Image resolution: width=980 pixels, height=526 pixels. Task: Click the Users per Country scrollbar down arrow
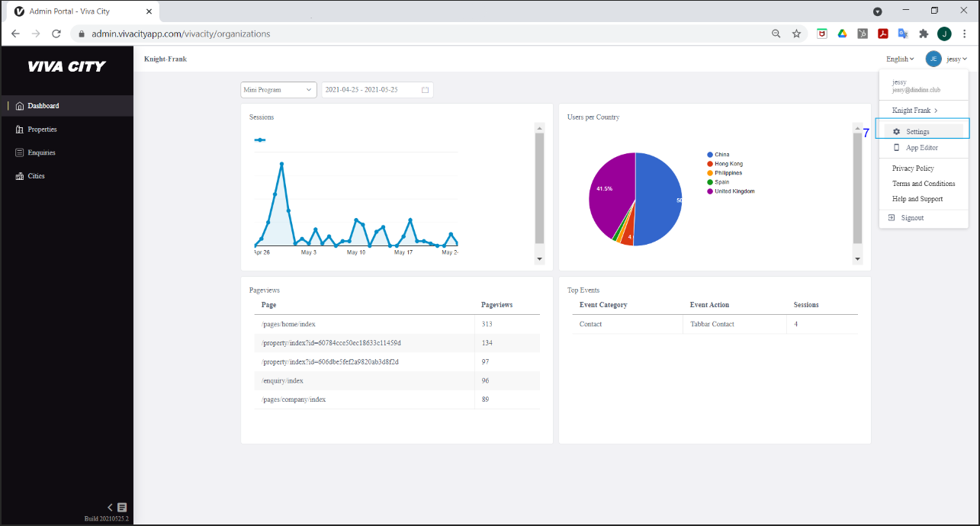[x=857, y=259]
